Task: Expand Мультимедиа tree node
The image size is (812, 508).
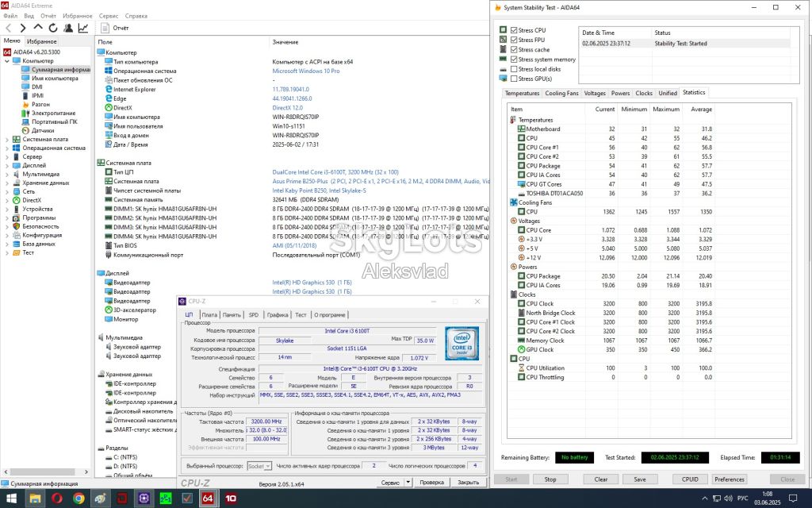Action: [6, 174]
